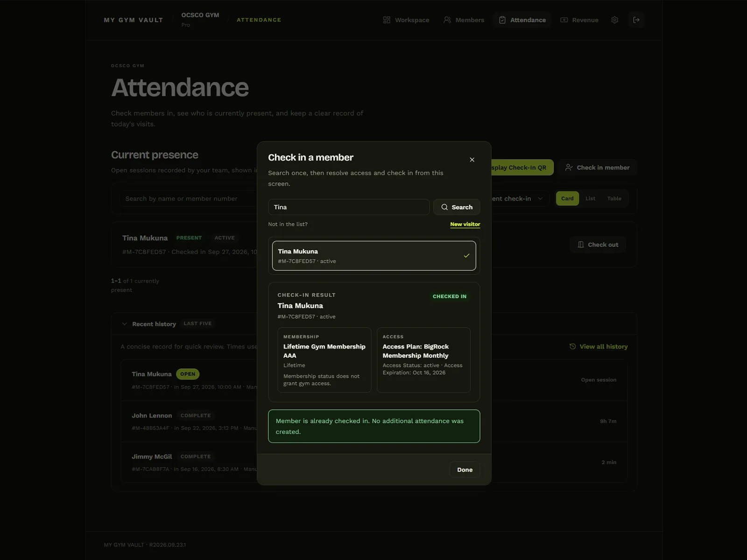Click the PRESENT badge for Tina Mukuna

[x=189, y=238]
